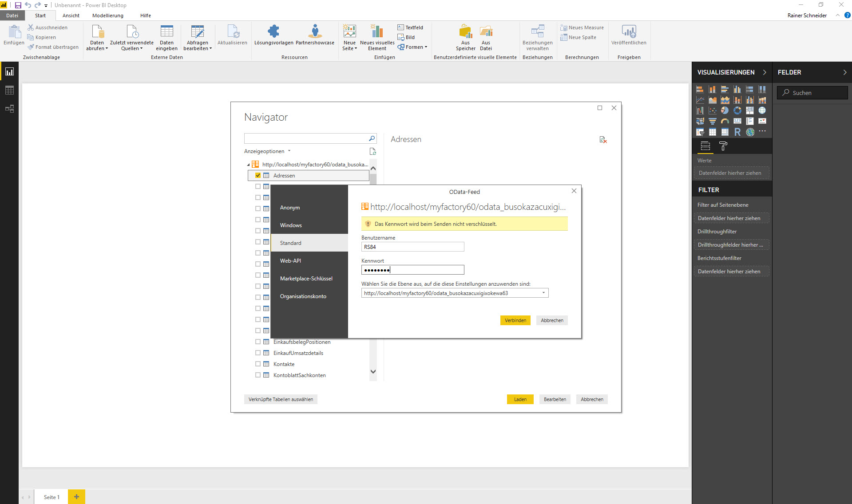Select the R script visual icon
This screenshot has height=504, width=852.
pos(737,132)
